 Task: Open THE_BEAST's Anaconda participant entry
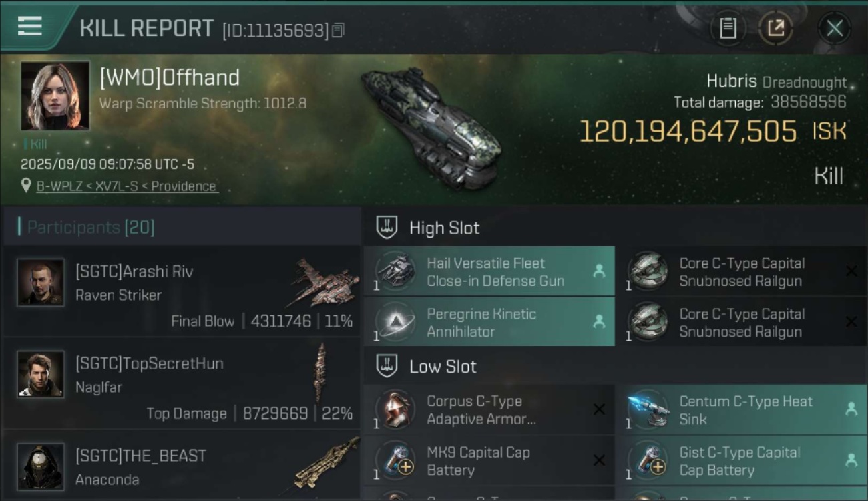[x=182, y=466]
